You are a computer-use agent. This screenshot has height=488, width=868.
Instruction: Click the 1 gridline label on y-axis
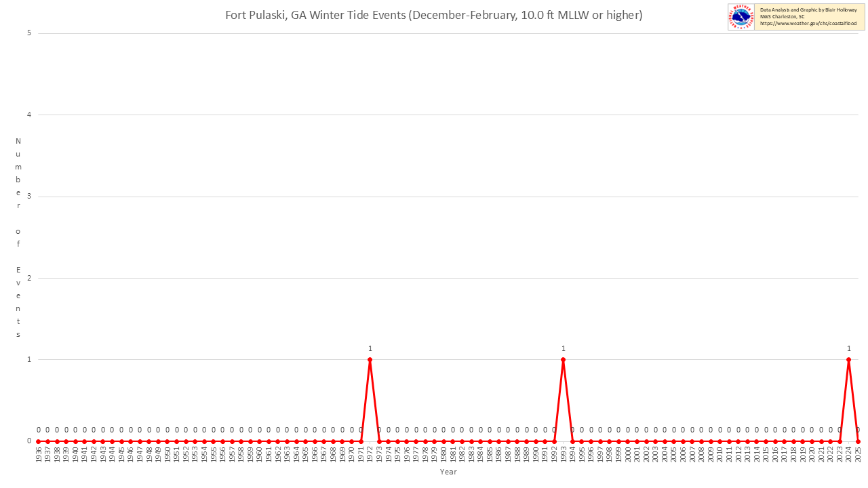click(x=29, y=359)
